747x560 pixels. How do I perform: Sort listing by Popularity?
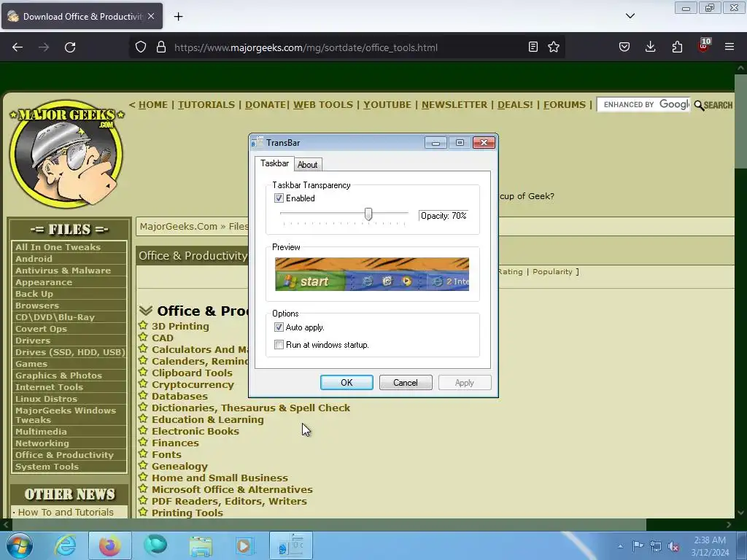point(552,271)
